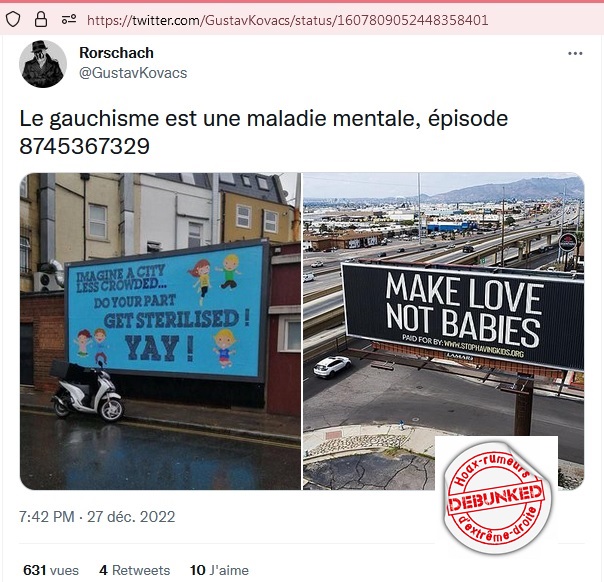This screenshot has width=604, height=582.
Task: Click the Rorschach display name
Action: (x=116, y=53)
